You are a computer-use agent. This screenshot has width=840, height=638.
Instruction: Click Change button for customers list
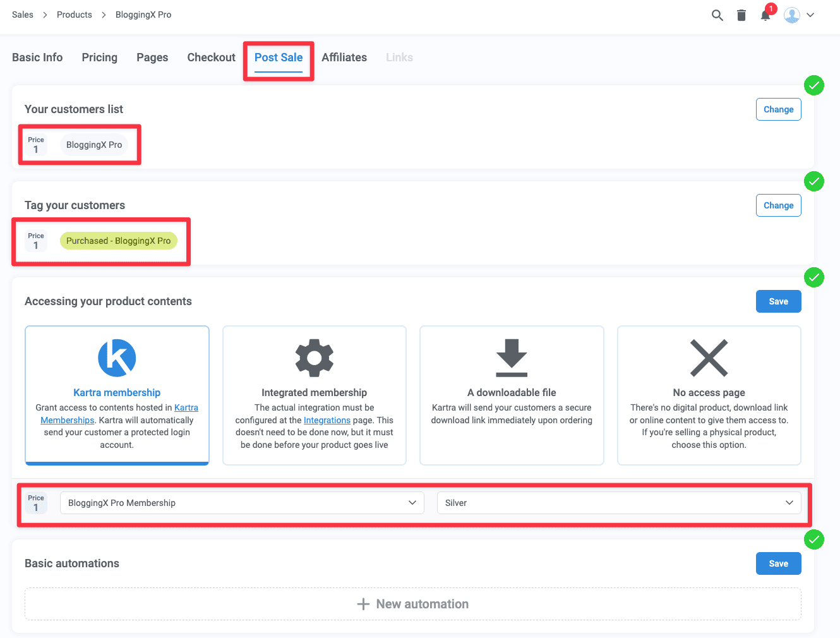[778, 109]
